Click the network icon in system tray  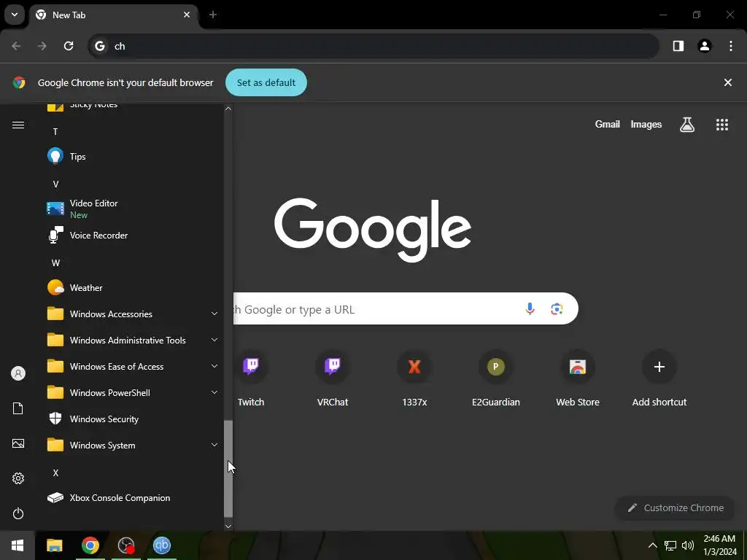670,545
